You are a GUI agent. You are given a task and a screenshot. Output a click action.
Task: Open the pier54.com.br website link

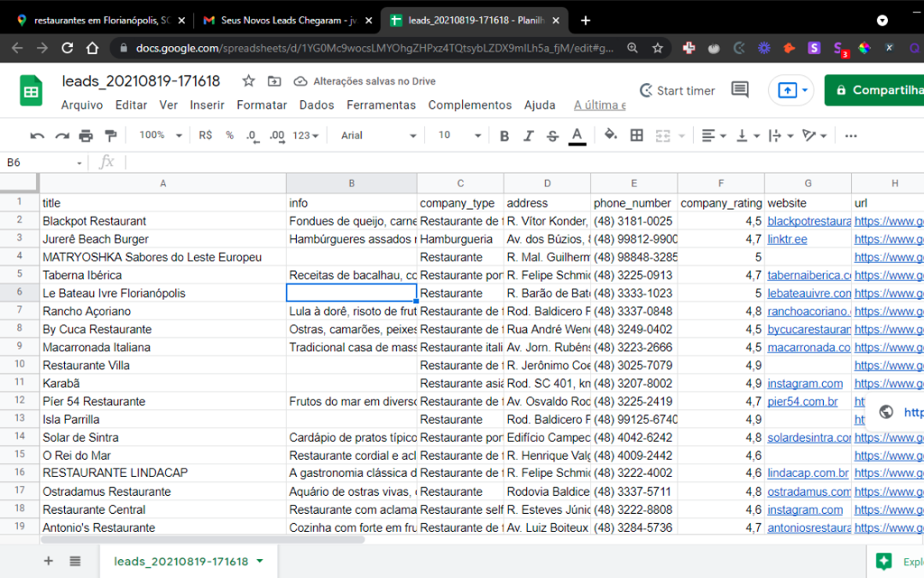802,402
